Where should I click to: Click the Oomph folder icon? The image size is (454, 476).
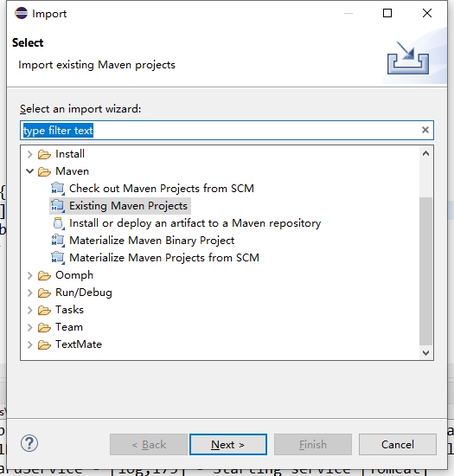point(44,275)
